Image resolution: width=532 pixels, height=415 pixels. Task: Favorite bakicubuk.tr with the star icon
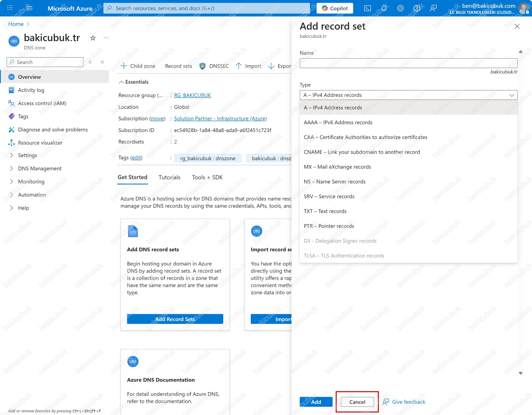click(93, 38)
